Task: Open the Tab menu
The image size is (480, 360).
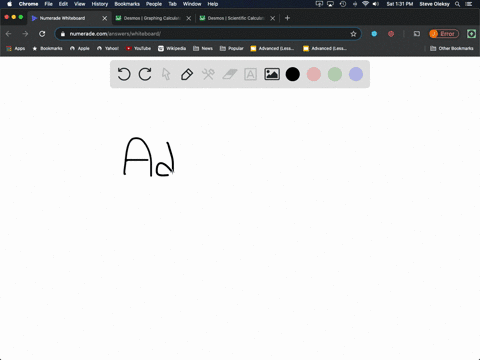Action: point(172,4)
